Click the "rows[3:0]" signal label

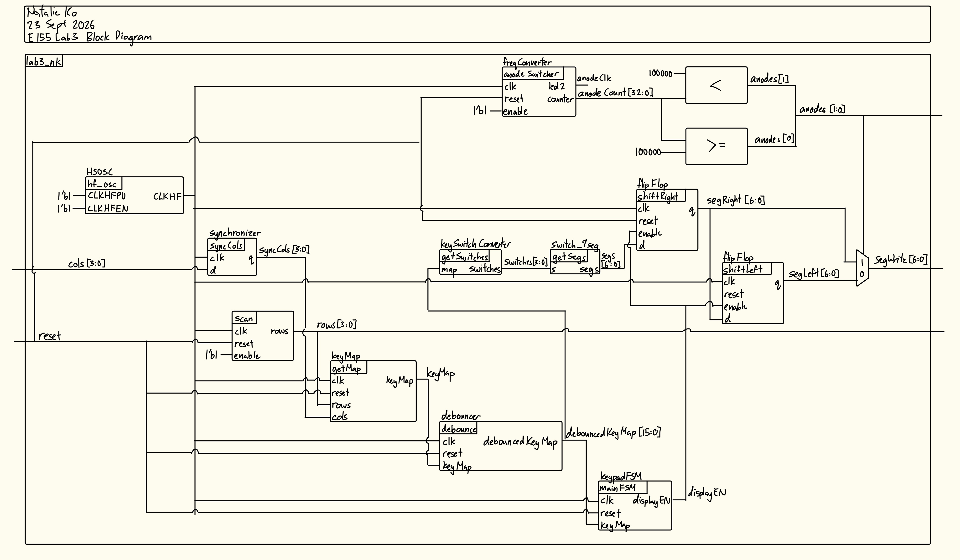[337, 324]
